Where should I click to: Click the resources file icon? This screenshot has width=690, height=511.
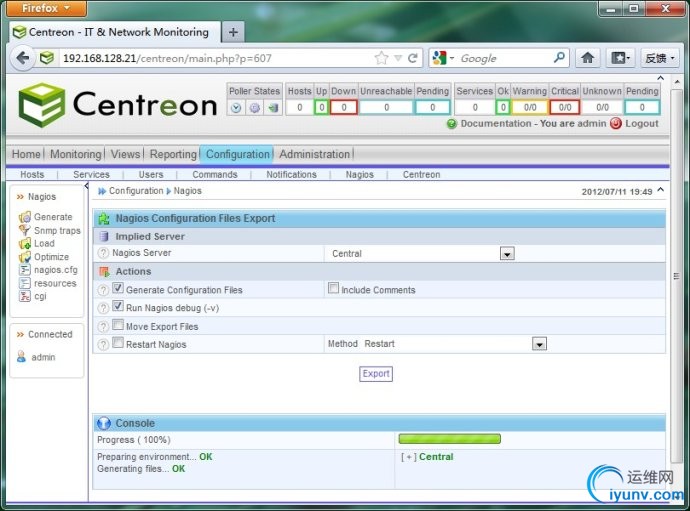pos(25,283)
